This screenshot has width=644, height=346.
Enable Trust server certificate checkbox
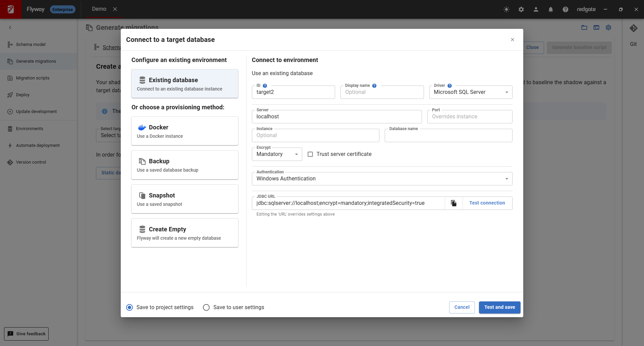tap(310, 154)
